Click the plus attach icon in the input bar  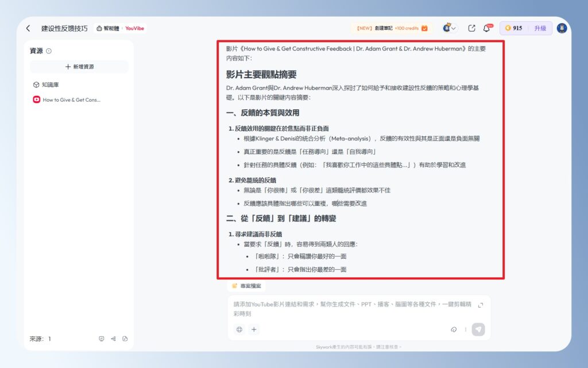click(253, 329)
